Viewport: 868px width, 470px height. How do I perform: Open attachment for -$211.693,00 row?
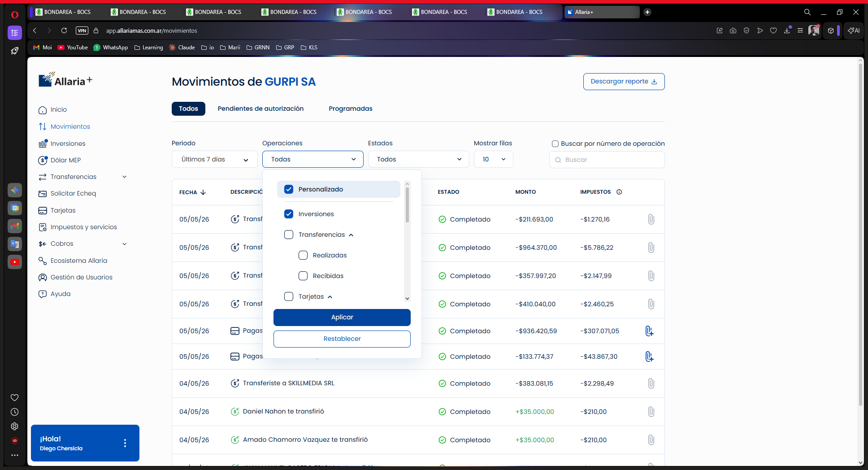(651, 219)
